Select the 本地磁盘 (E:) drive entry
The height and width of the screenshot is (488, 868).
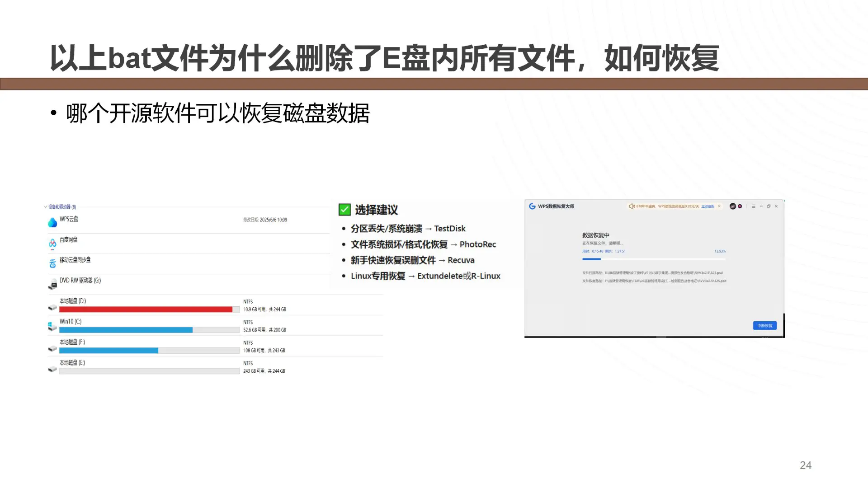(72, 362)
